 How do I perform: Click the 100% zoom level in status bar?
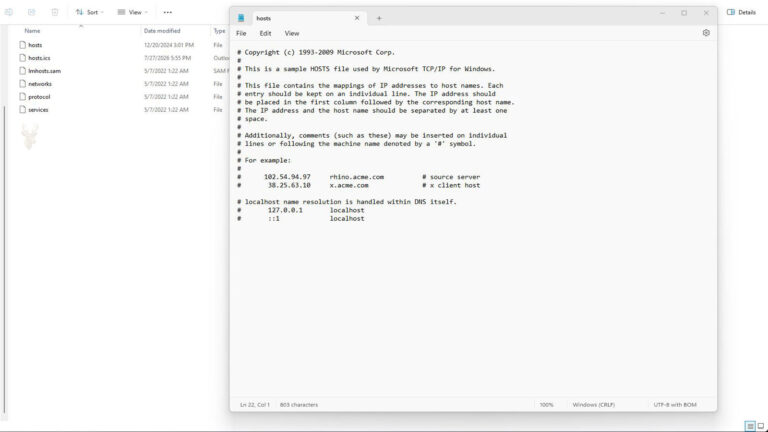pos(546,405)
